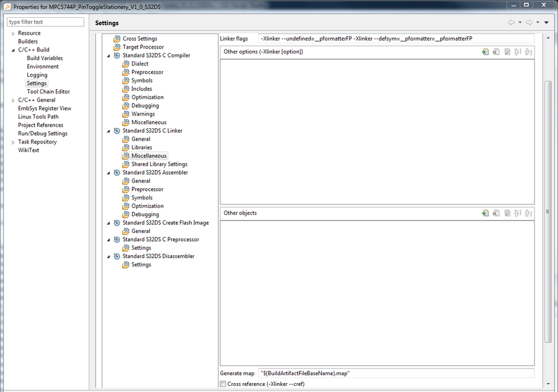This screenshot has height=392, width=558.
Task: Delete entry in Other options list
Action: click(x=496, y=52)
